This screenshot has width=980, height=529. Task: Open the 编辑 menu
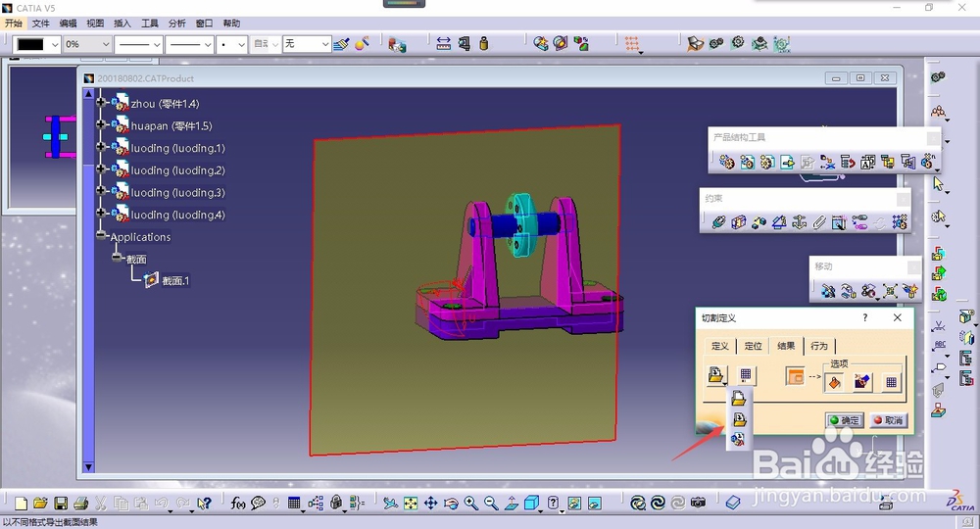69,24
